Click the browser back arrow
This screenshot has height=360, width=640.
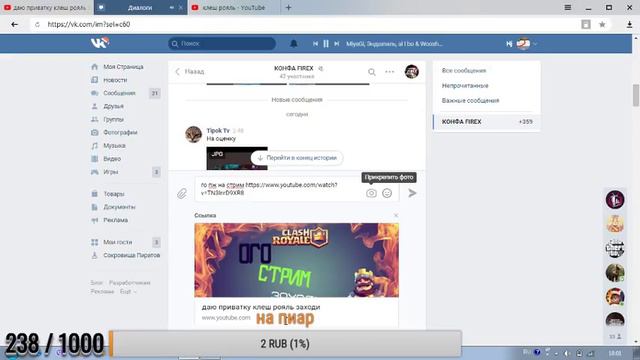point(14,24)
